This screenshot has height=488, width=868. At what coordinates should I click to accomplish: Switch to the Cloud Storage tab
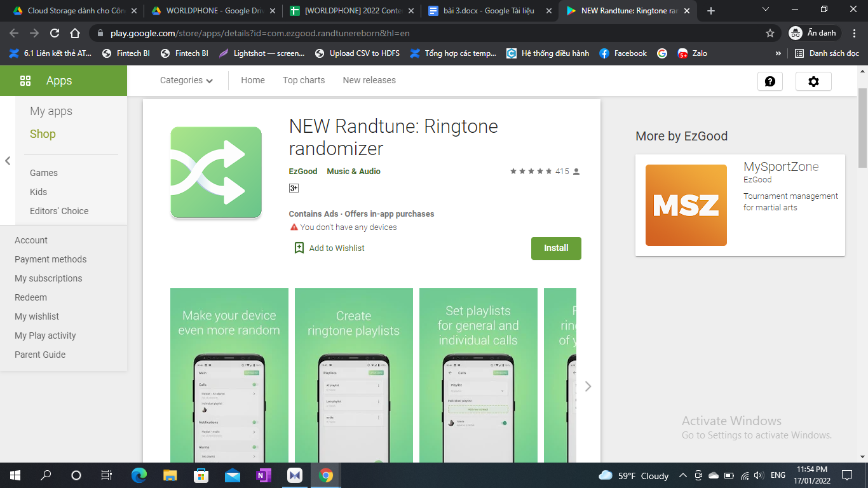pyautogui.click(x=75, y=11)
